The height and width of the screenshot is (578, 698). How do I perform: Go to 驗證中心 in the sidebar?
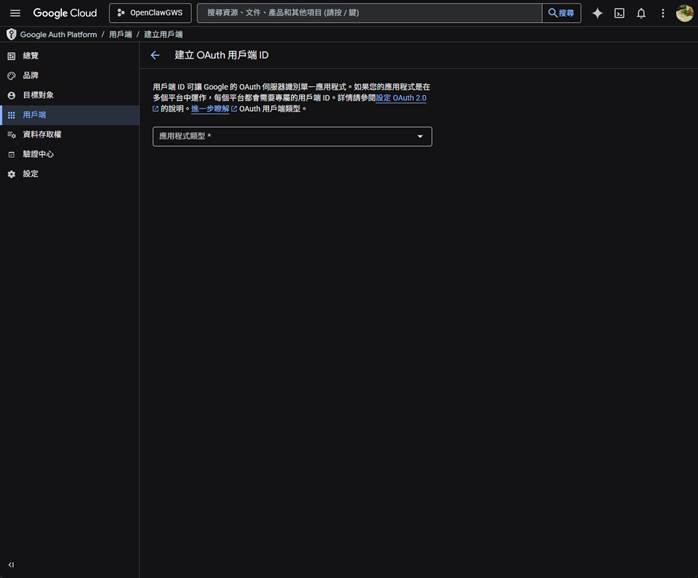click(38, 154)
